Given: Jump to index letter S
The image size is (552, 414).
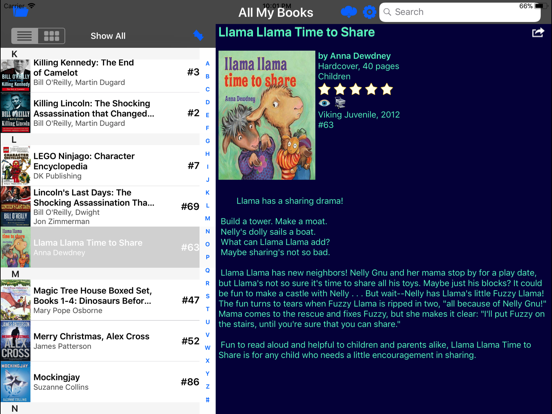Looking at the screenshot, I should [x=208, y=296].
